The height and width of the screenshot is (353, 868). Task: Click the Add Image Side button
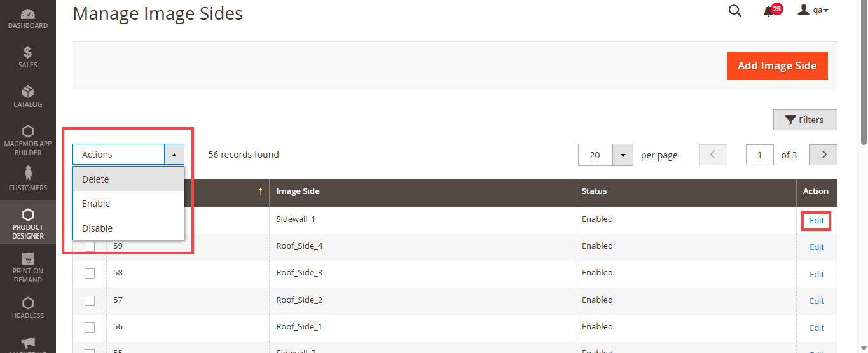click(777, 66)
